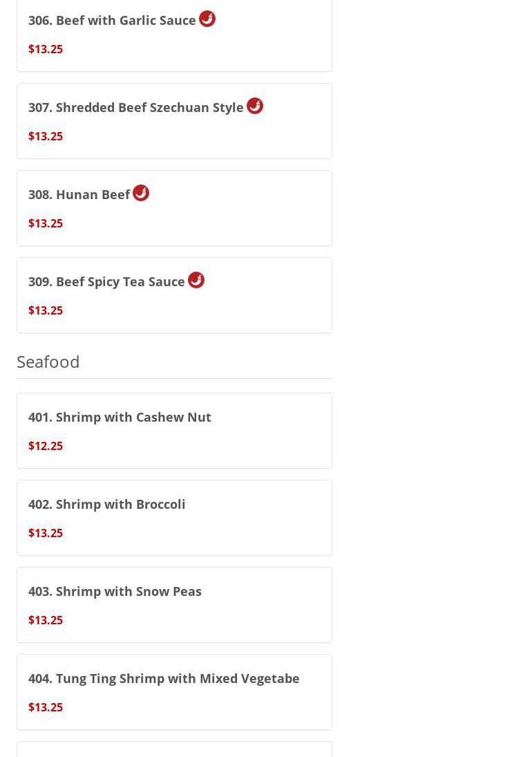Click the $12.25 price under Shrimp with Cashew Nut
The image size is (532, 757).
point(46,446)
